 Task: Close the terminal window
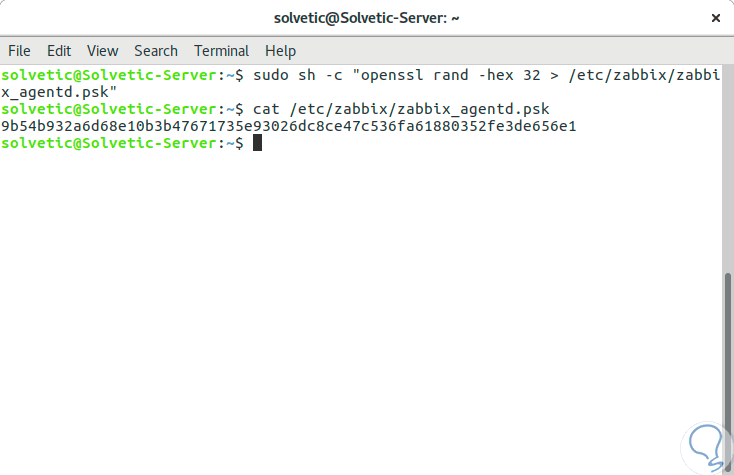coord(715,18)
